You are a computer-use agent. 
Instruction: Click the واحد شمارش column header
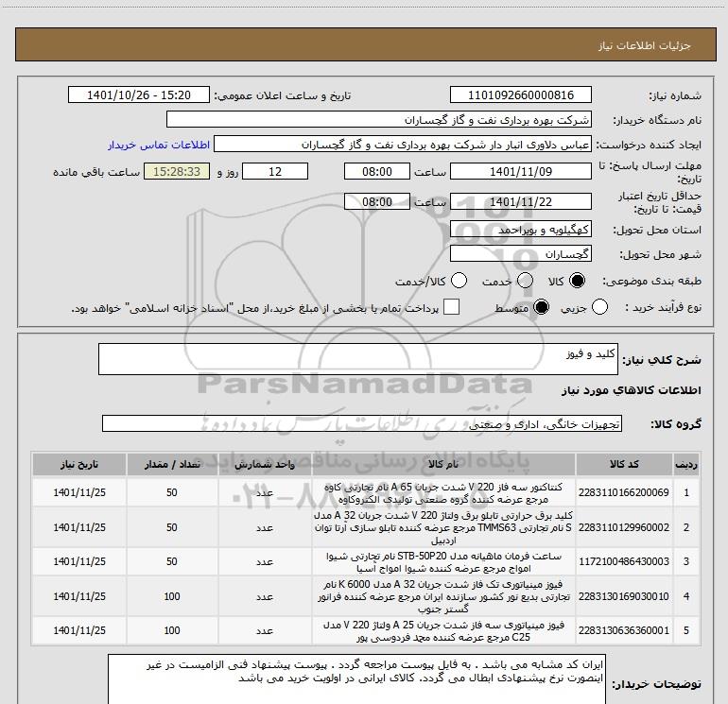[x=265, y=464]
